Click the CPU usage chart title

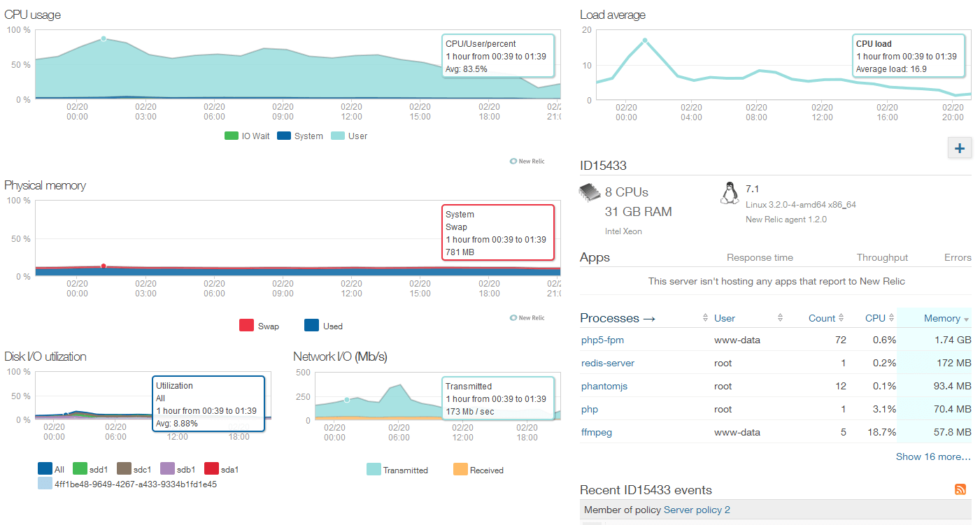pos(32,15)
